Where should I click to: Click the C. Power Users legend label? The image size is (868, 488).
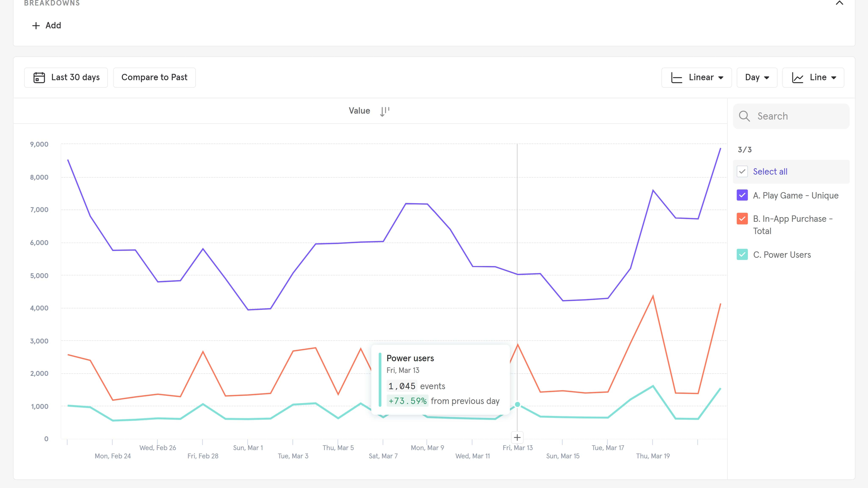click(x=782, y=255)
